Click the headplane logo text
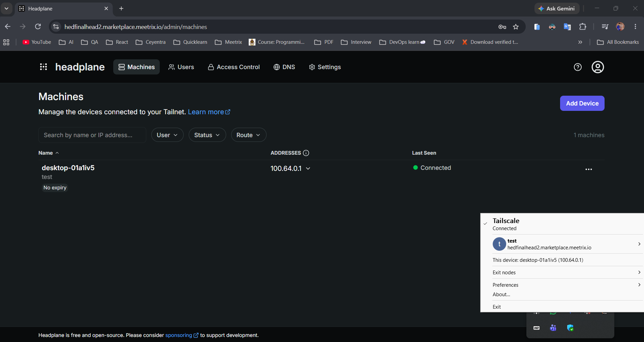 click(80, 67)
